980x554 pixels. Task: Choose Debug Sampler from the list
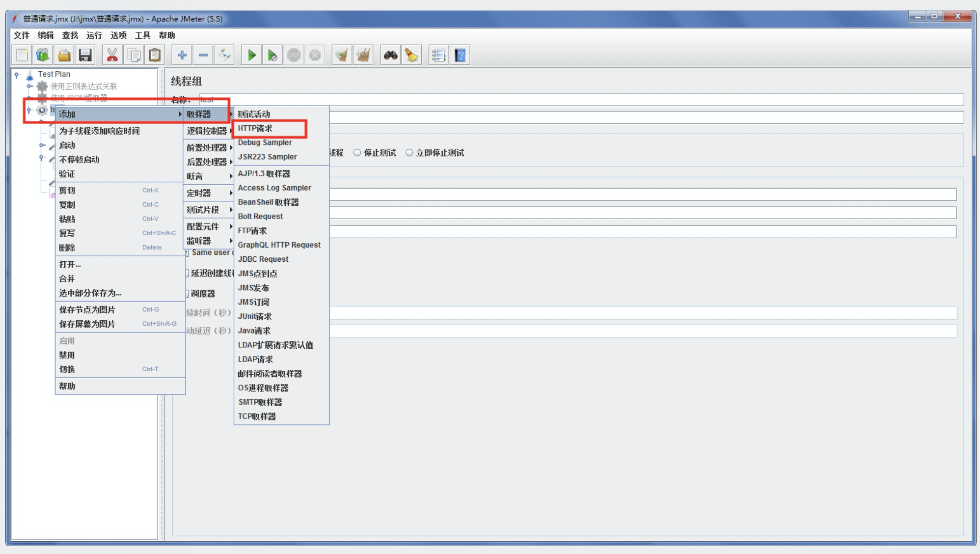281,142
